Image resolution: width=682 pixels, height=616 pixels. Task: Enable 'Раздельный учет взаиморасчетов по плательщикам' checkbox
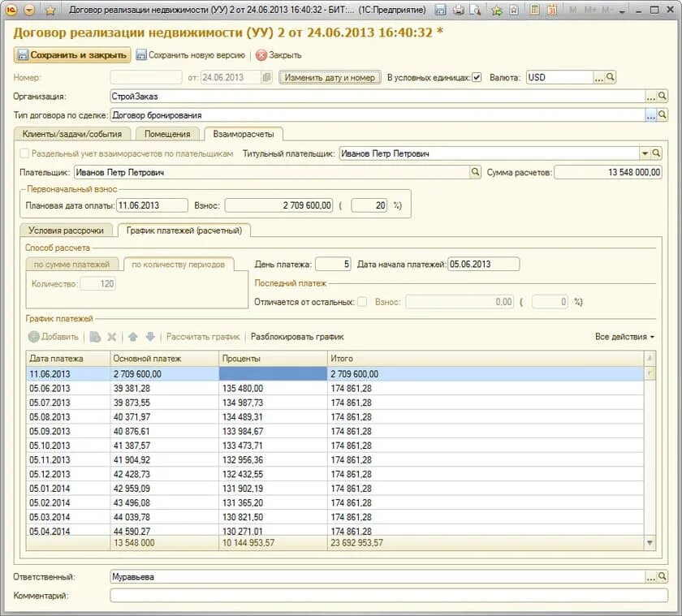[x=24, y=153]
